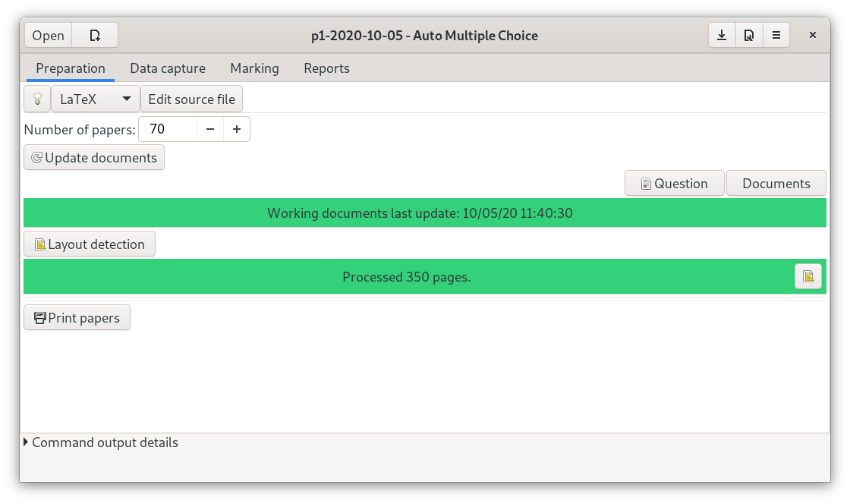Click the new project icon beside Open
850x504 pixels.
[95, 36]
